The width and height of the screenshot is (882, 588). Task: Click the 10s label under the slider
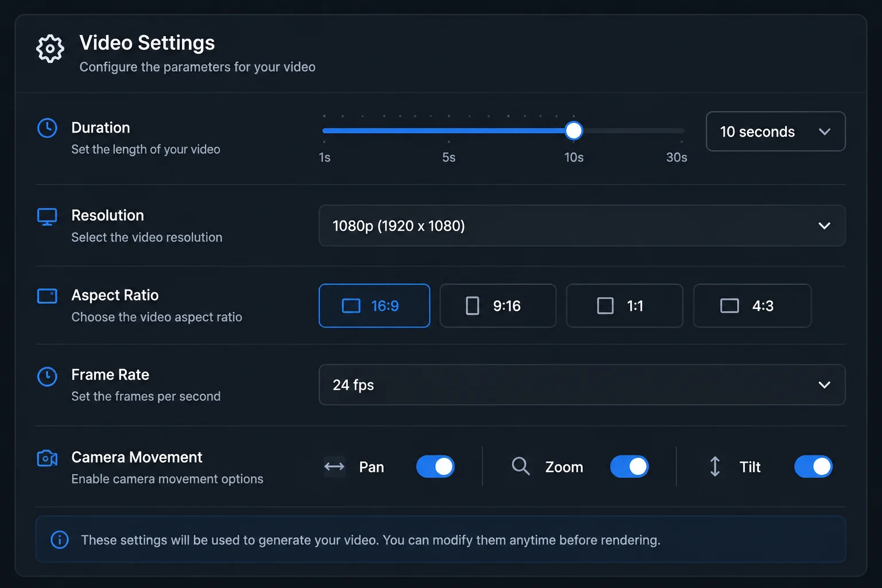coord(574,157)
